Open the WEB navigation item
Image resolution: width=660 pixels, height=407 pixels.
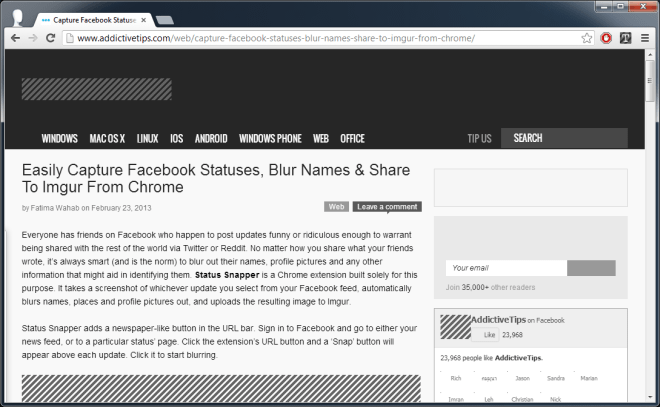point(321,138)
